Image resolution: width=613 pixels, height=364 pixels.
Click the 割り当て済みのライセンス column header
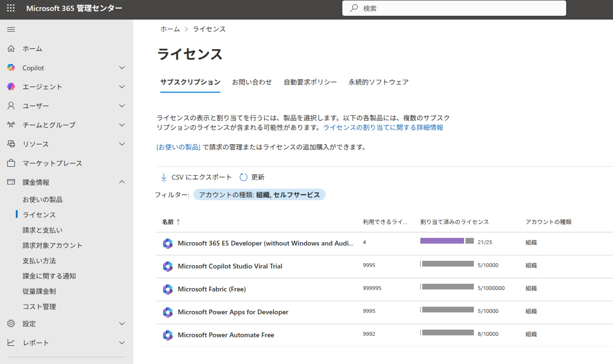[455, 222]
